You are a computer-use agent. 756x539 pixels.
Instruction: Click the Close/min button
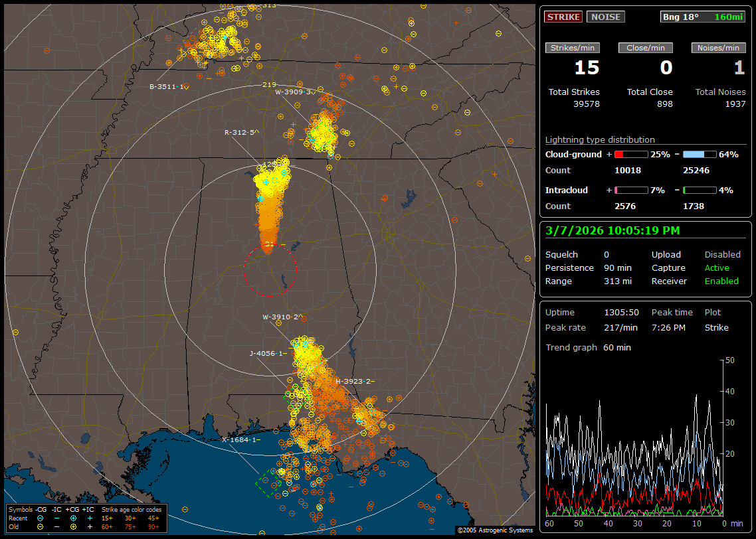pos(645,48)
